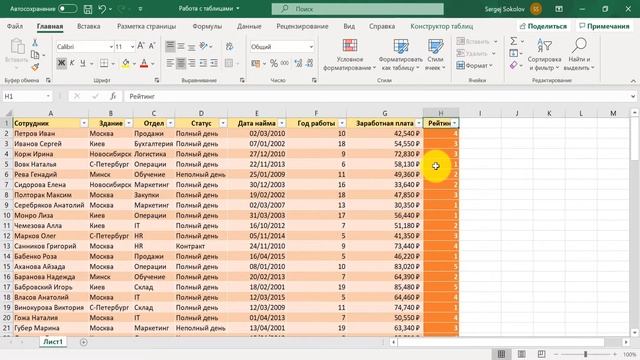Switch to Page Break preview icon
640x360 pixels.
(x=541, y=354)
